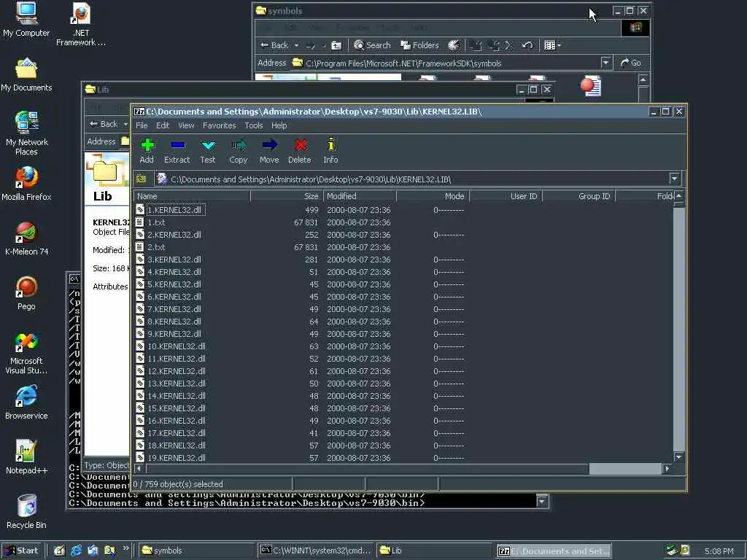Select Browservice desktop shortcut
Viewport: 747px width, 560px height.
click(26, 402)
